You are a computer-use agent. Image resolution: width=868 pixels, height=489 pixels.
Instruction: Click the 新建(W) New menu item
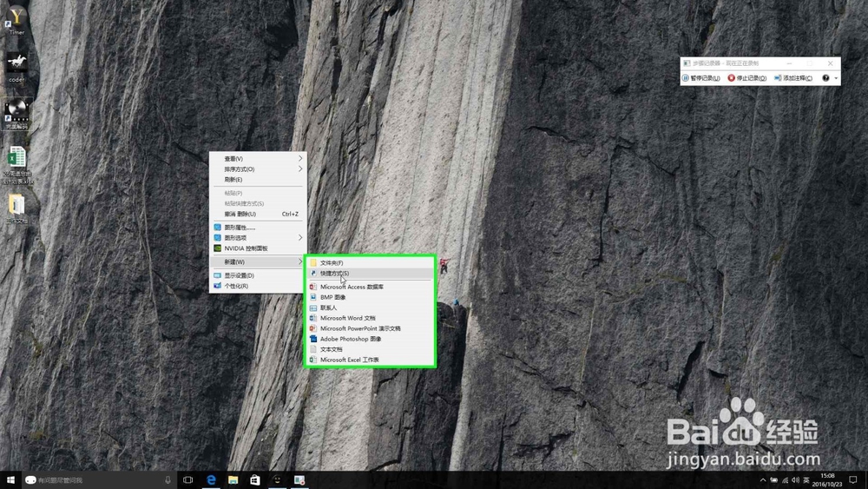click(258, 261)
